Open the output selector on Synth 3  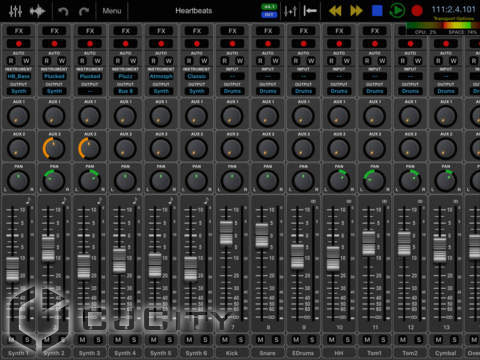pyautogui.click(x=90, y=91)
